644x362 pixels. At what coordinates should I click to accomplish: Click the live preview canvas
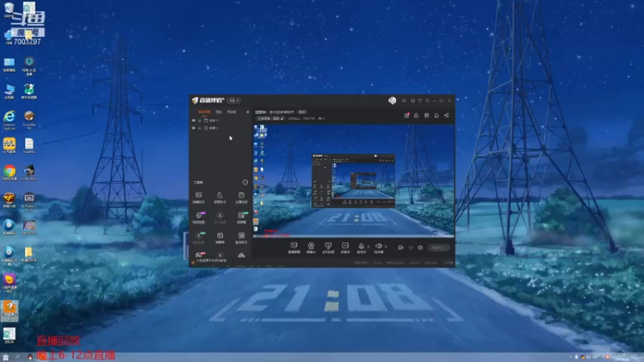click(x=354, y=180)
